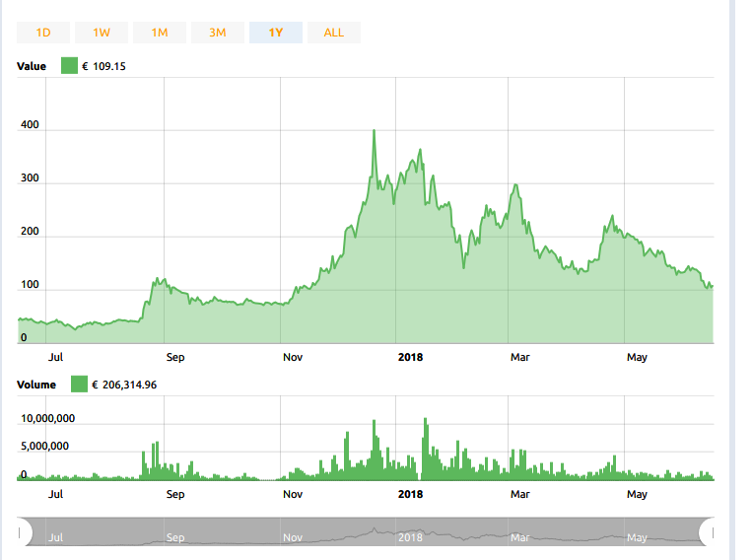The image size is (752, 560).
Task: Click the Mar label under volume chart
Action: [519, 494]
